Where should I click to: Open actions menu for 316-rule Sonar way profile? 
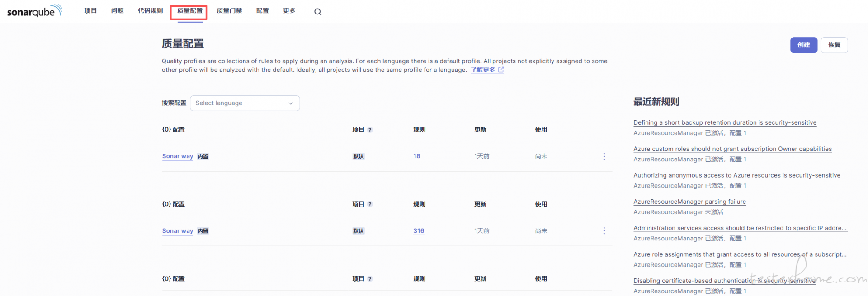[x=604, y=231]
